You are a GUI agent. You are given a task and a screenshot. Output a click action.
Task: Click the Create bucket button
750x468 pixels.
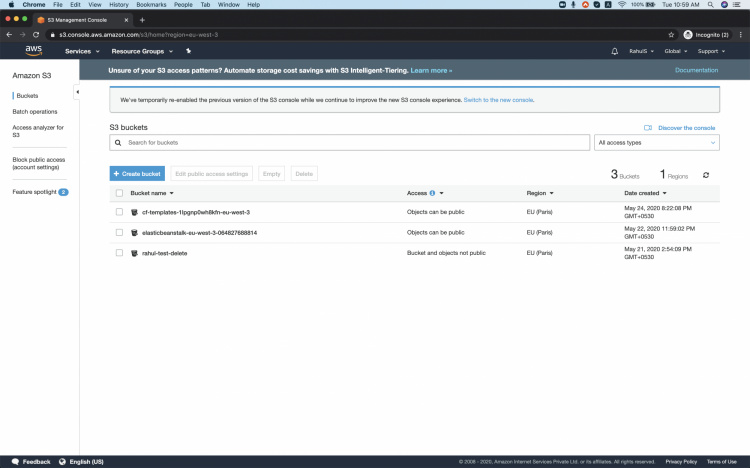[137, 174]
